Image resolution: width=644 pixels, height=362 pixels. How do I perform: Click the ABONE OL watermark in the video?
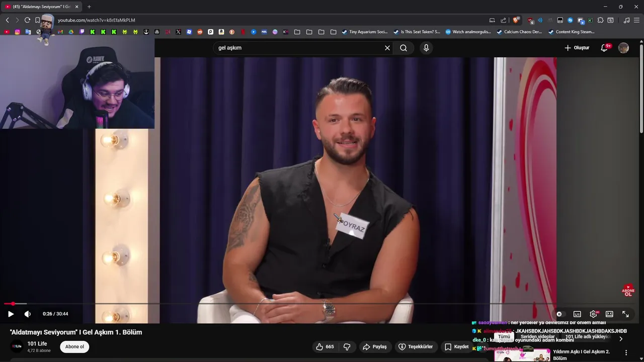628,291
